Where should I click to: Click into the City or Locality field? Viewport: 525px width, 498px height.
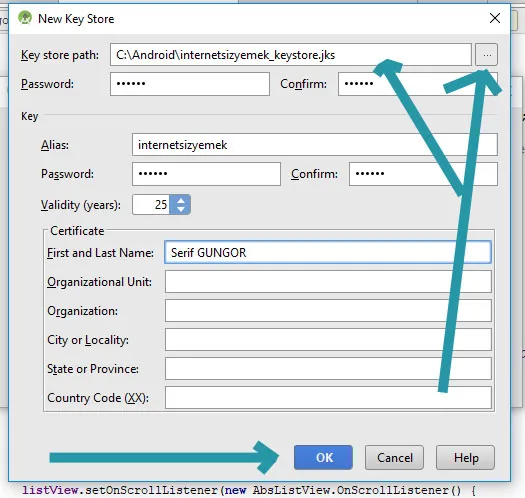coord(328,340)
